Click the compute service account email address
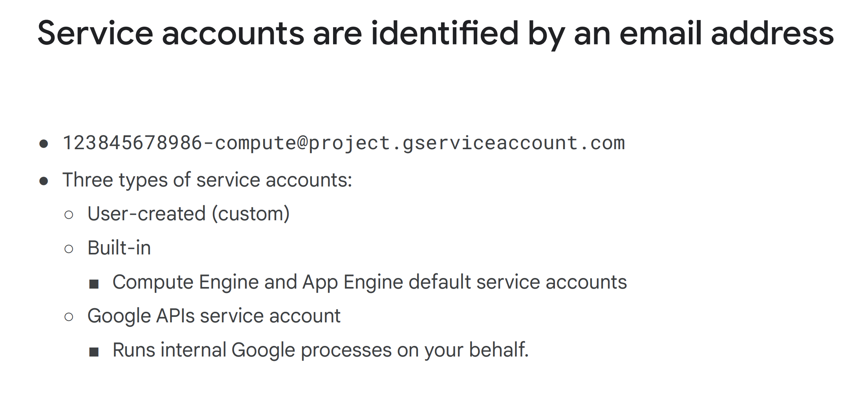This screenshot has height=406, width=868. coord(343,143)
